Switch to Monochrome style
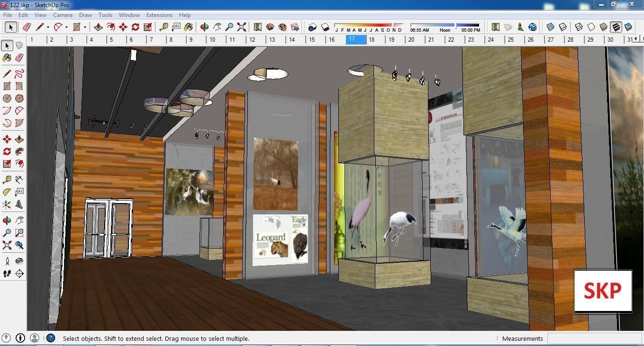Screen dimensions: 644x346 coord(628,27)
